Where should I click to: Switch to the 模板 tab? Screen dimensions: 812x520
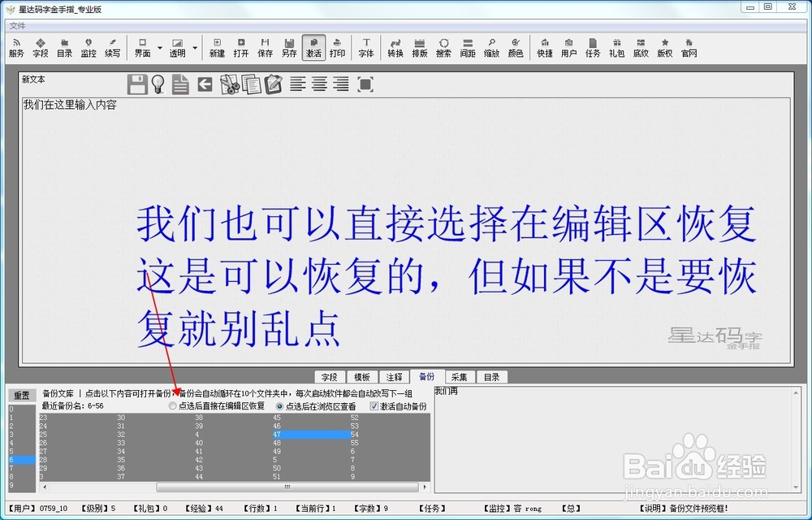click(x=362, y=377)
